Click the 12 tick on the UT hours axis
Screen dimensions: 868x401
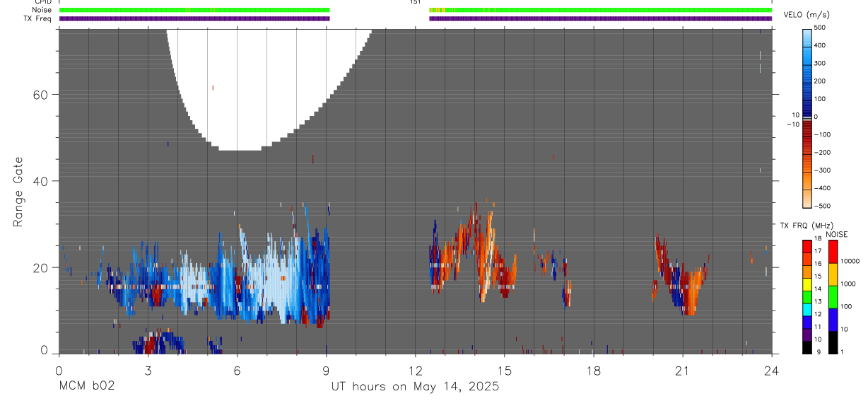pyautogui.click(x=416, y=371)
